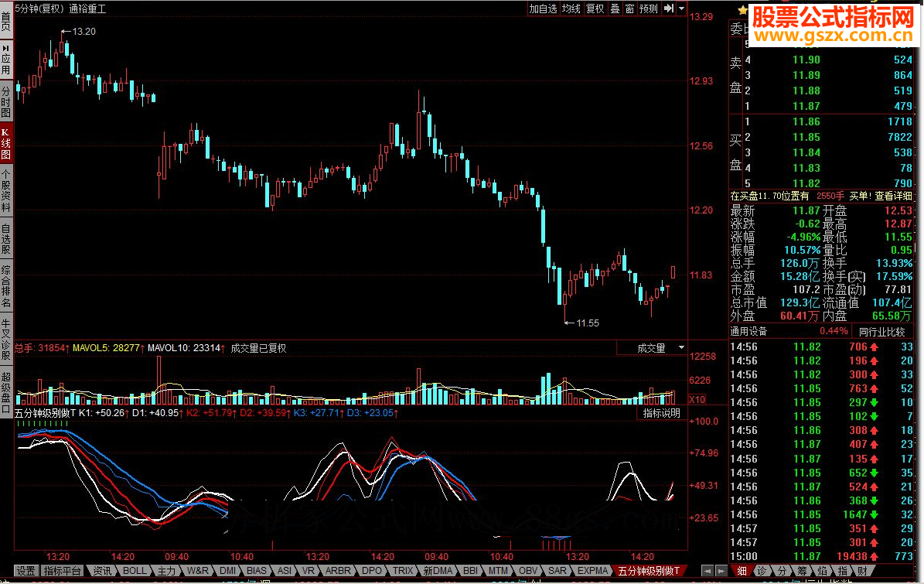
Task: Click buy level 2 volume 7822
Action: pos(900,137)
